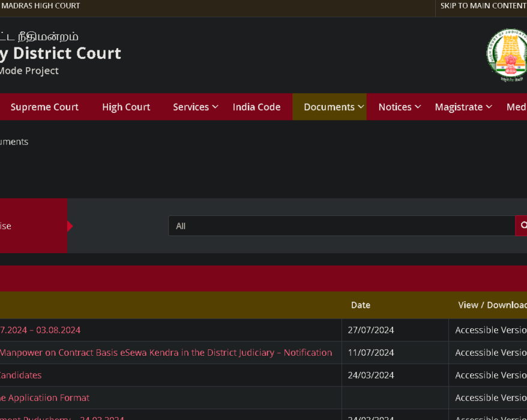Open Accessible Version for 27/07/2024 row
This screenshot has width=527, height=420.
pos(491,330)
